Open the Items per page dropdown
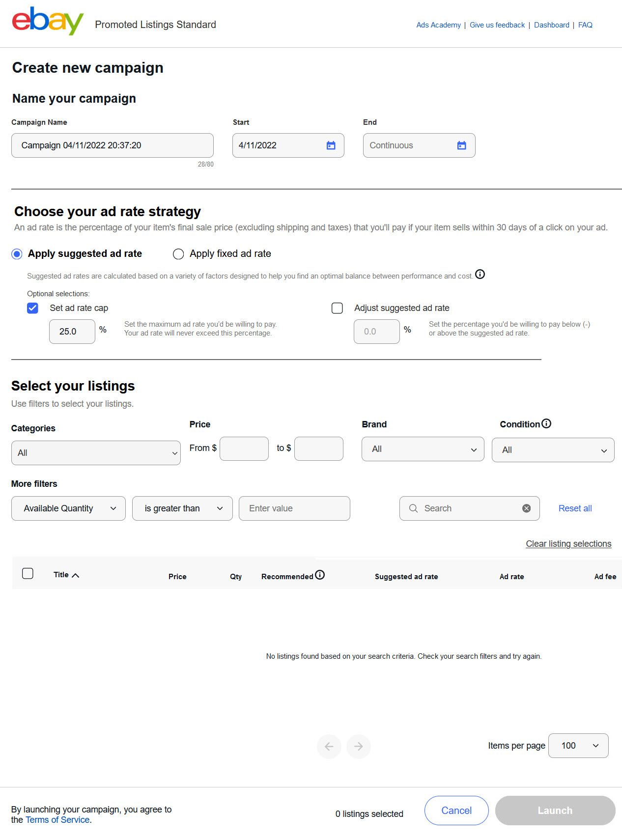 [578, 746]
